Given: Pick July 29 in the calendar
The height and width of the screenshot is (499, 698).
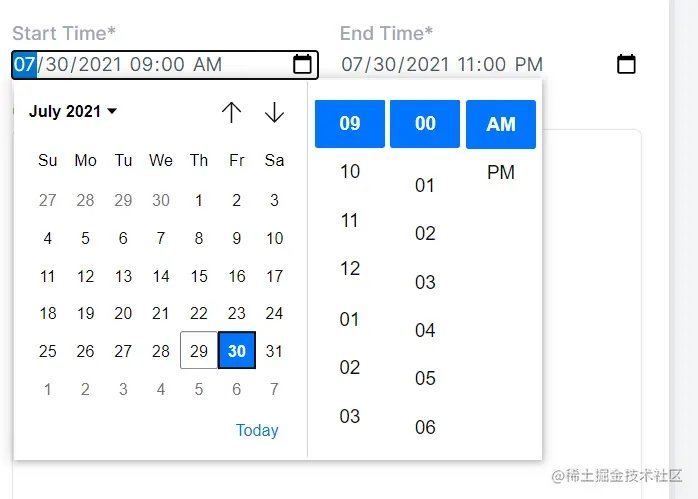Looking at the screenshot, I should (x=199, y=351).
